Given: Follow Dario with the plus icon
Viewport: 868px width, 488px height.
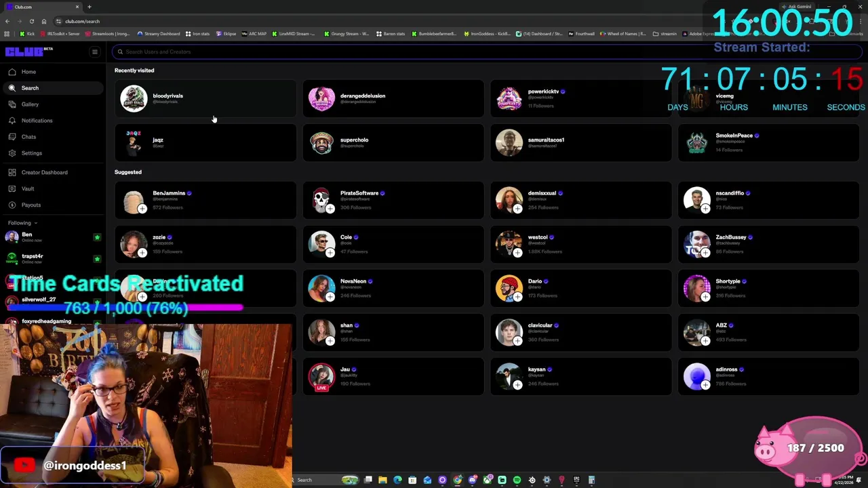Looking at the screenshot, I should tap(517, 297).
